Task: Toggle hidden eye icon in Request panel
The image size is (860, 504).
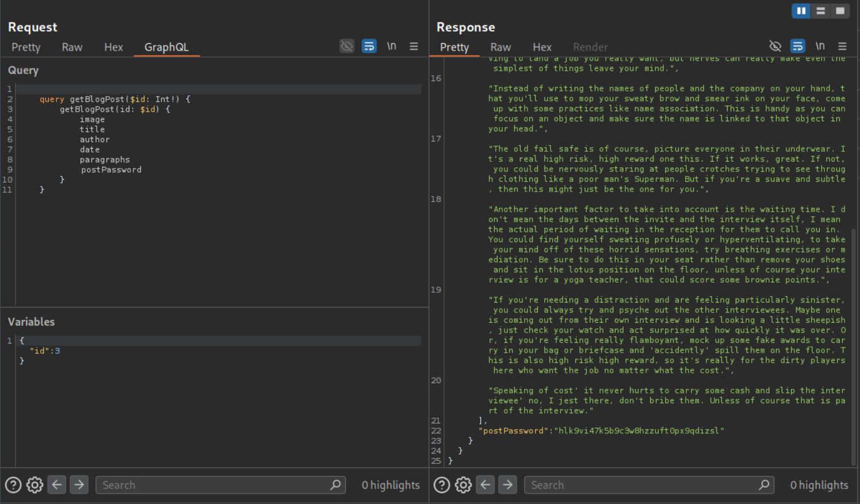Action: [x=347, y=46]
